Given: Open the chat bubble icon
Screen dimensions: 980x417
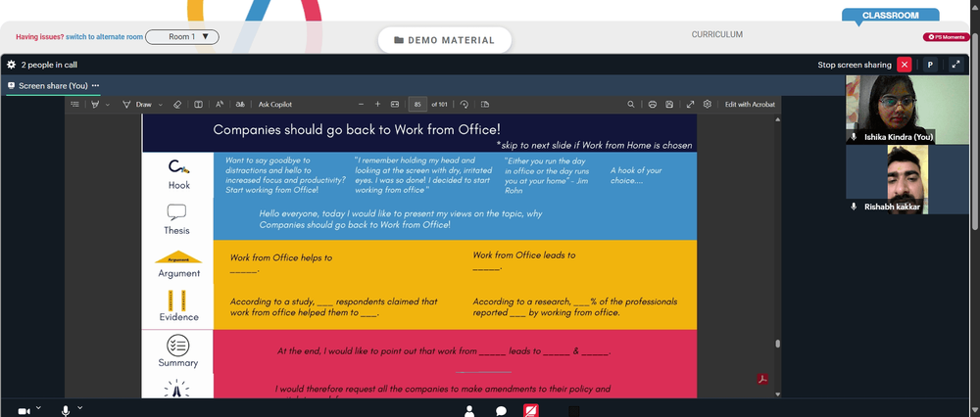Looking at the screenshot, I should (x=501, y=411).
